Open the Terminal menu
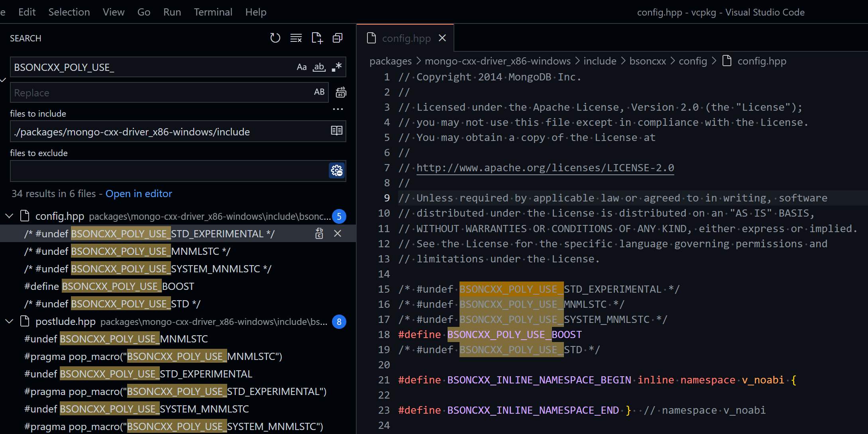 (213, 12)
